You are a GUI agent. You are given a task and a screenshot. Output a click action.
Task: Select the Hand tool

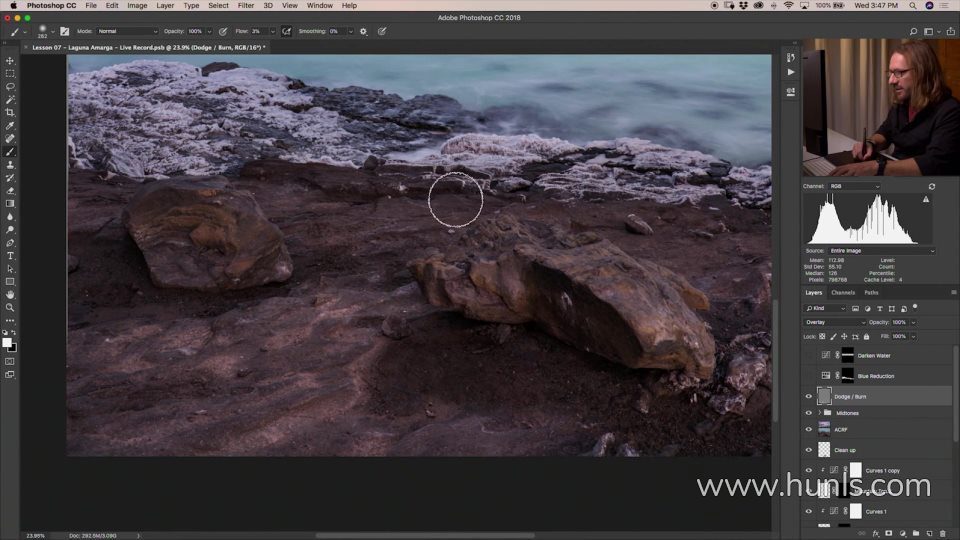click(x=10, y=294)
